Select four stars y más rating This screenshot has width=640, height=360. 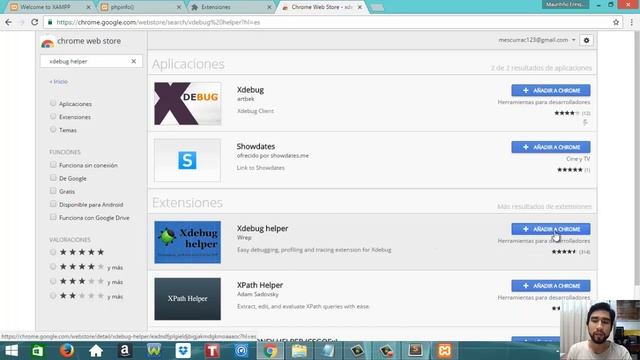tap(53, 267)
